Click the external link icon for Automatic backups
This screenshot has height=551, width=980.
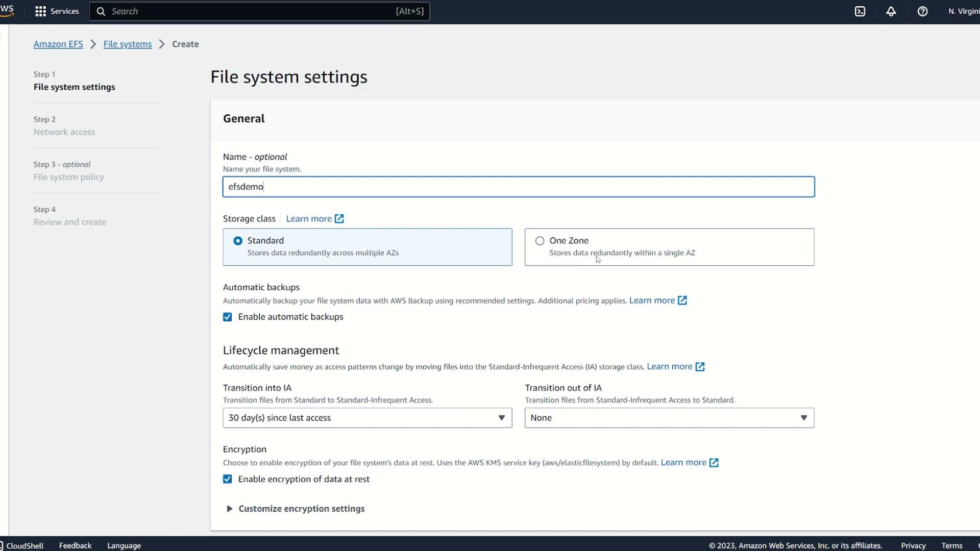(x=682, y=300)
